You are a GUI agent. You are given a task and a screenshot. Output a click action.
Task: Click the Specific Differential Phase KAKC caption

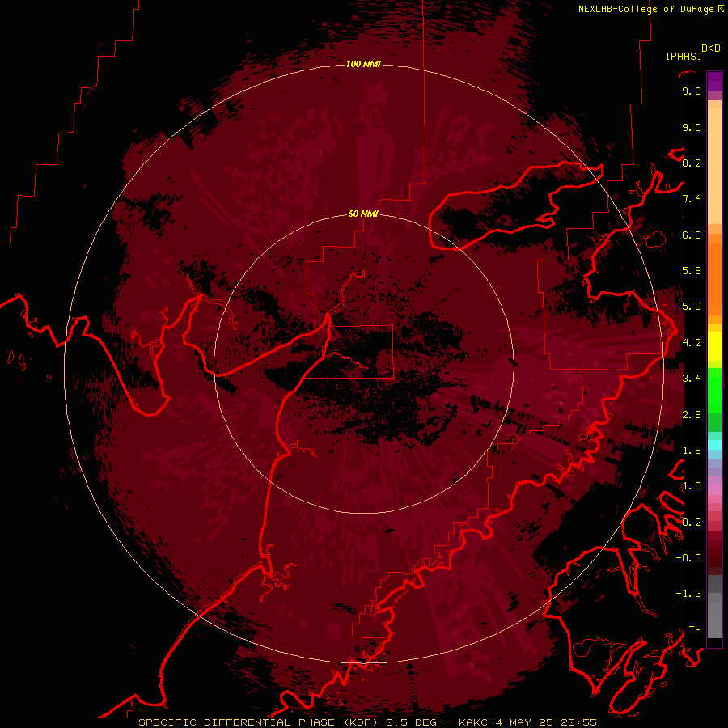click(367, 722)
